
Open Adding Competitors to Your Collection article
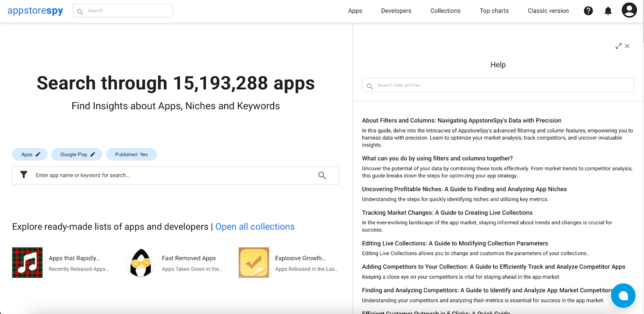(x=493, y=266)
